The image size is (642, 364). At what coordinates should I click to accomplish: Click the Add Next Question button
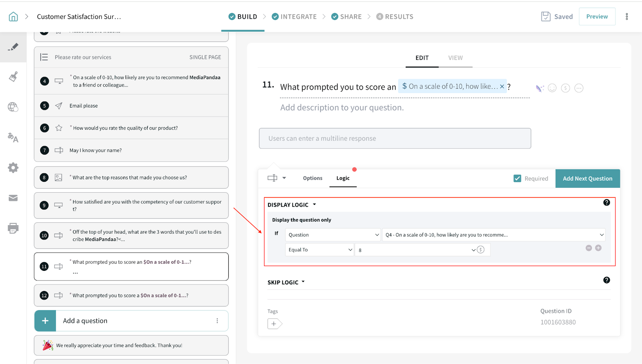click(x=587, y=179)
